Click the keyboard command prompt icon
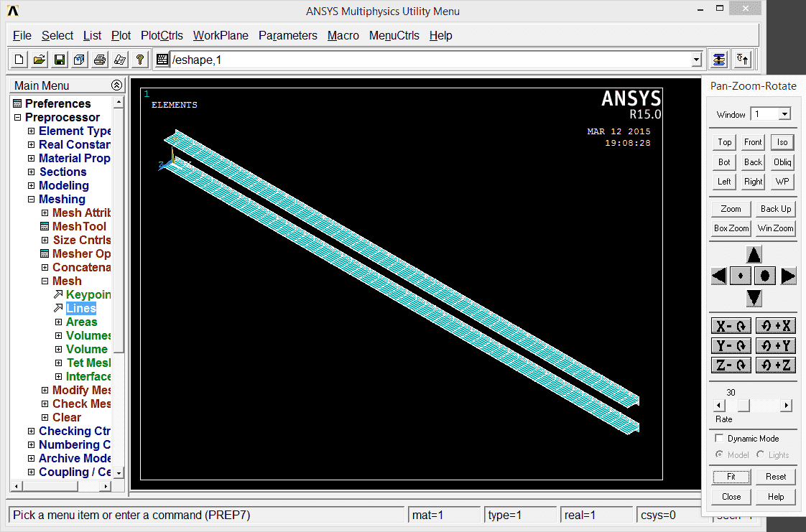Image resolution: width=806 pixels, height=532 pixels. click(x=162, y=60)
